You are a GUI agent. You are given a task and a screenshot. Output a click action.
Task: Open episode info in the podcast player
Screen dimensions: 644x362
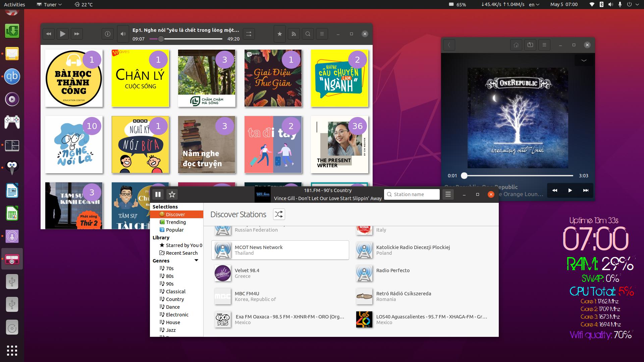[108, 34]
